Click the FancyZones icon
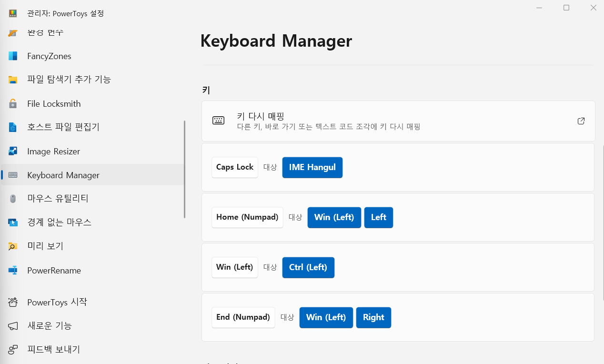This screenshot has height=364, width=604. 13,56
